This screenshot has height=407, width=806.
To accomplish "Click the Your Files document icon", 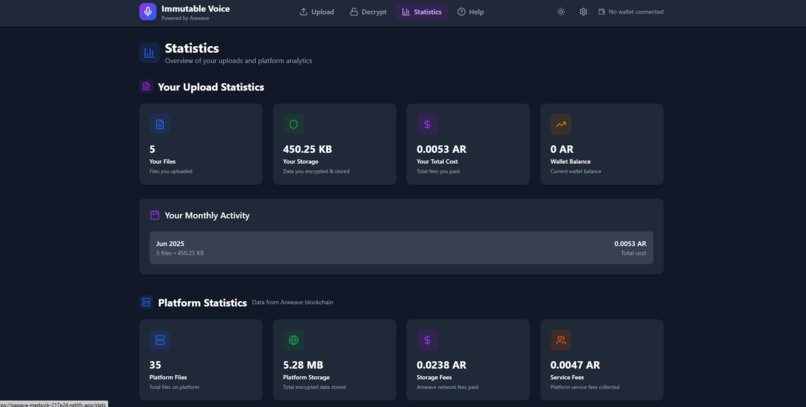I will [x=160, y=124].
